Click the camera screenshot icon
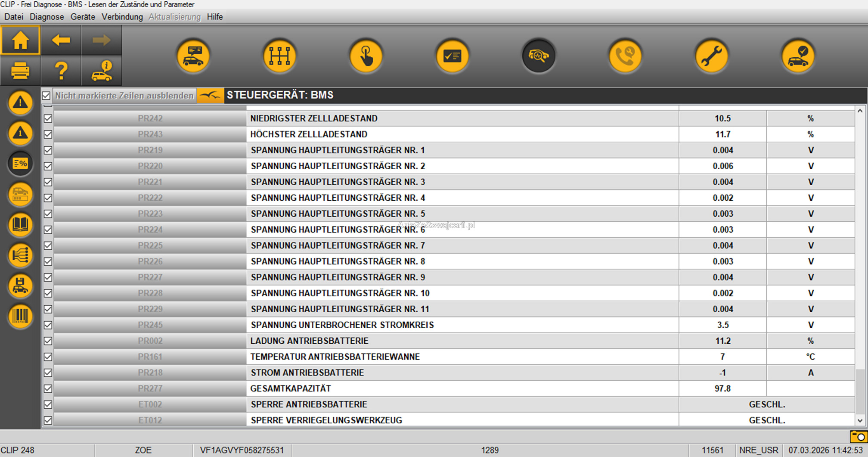 tap(858, 437)
